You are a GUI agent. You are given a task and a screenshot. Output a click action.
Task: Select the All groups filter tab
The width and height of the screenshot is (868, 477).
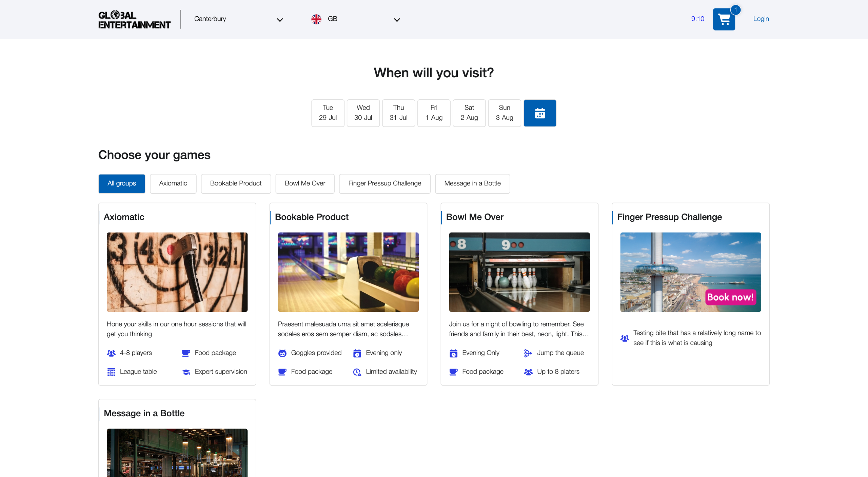pos(122,183)
